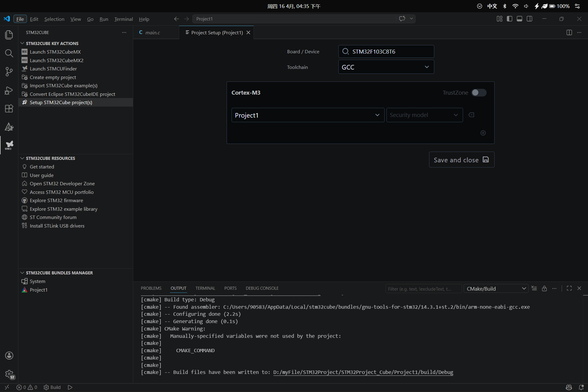Open the CMake tools view icon
Screen dimensions: 588x392
(x=9, y=127)
